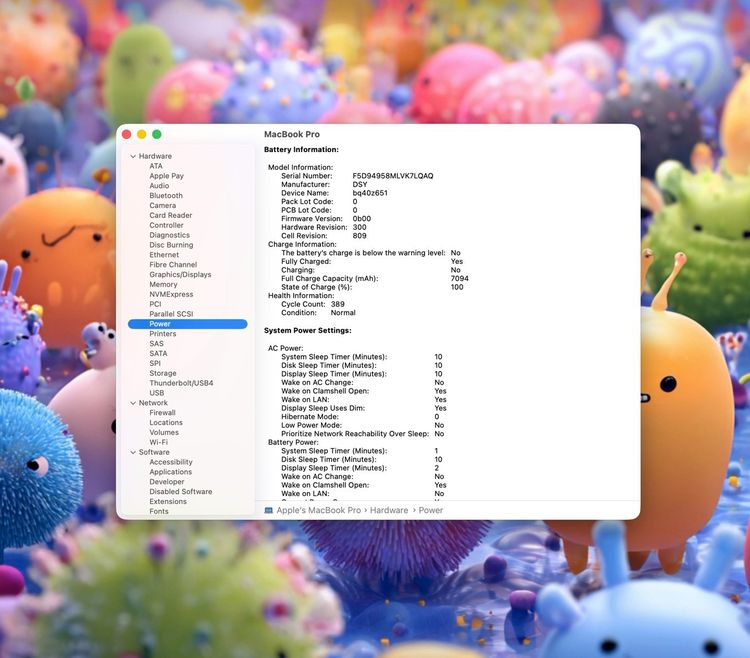Click the Cell Revision value 809
This screenshot has width=750, height=658.
(x=359, y=236)
